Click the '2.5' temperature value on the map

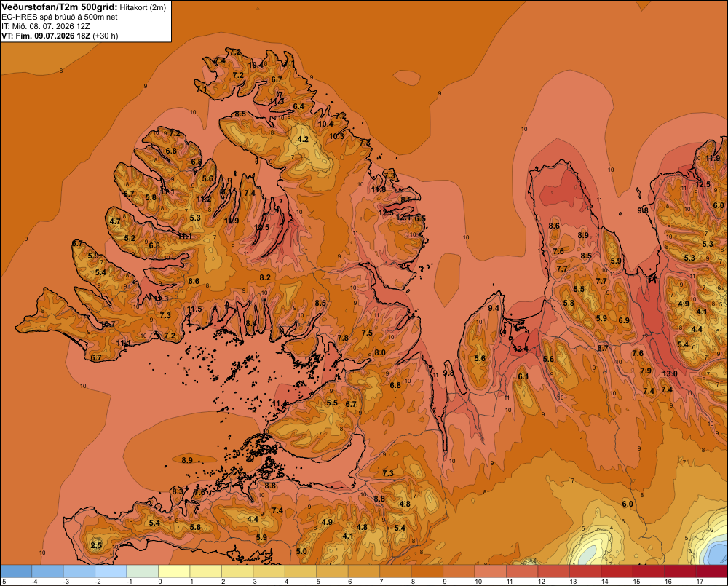[x=96, y=545]
